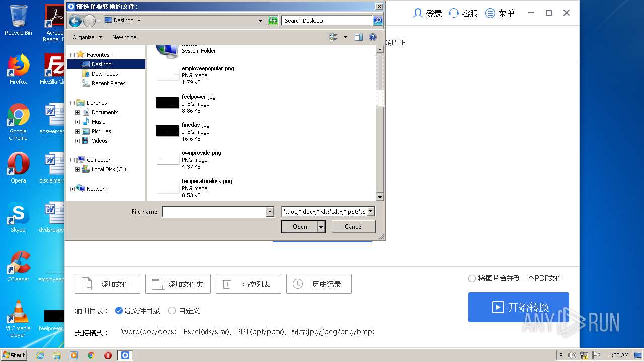Open the view options dropdown arrow
The image size is (644, 362).
tap(345, 37)
